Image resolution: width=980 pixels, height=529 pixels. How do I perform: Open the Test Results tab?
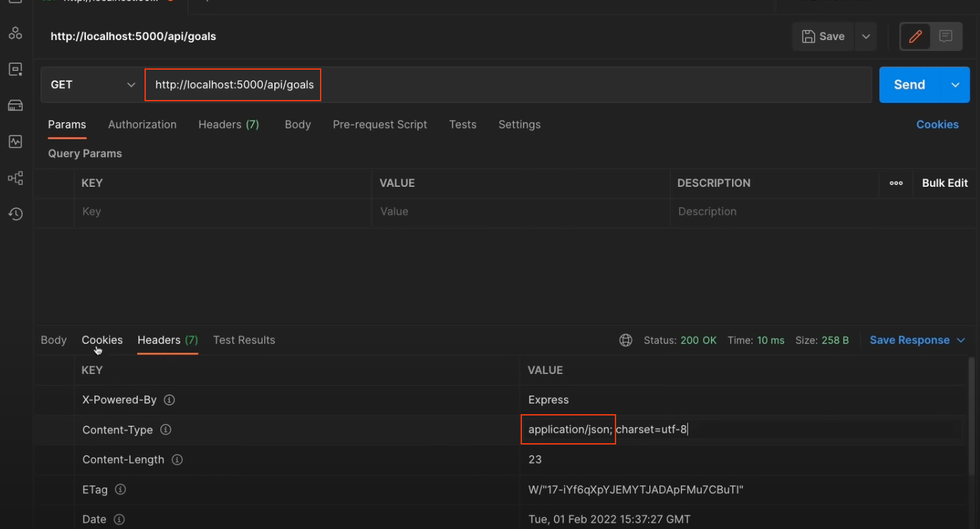click(x=244, y=340)
